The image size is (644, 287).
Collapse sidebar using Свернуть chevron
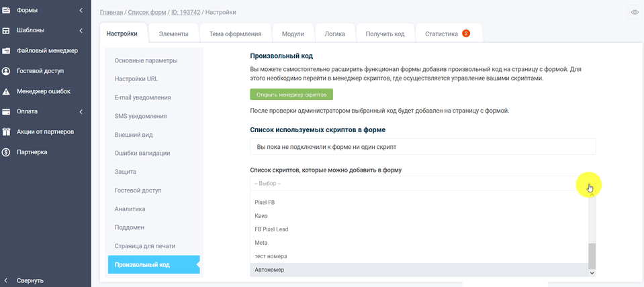(6, 281)
